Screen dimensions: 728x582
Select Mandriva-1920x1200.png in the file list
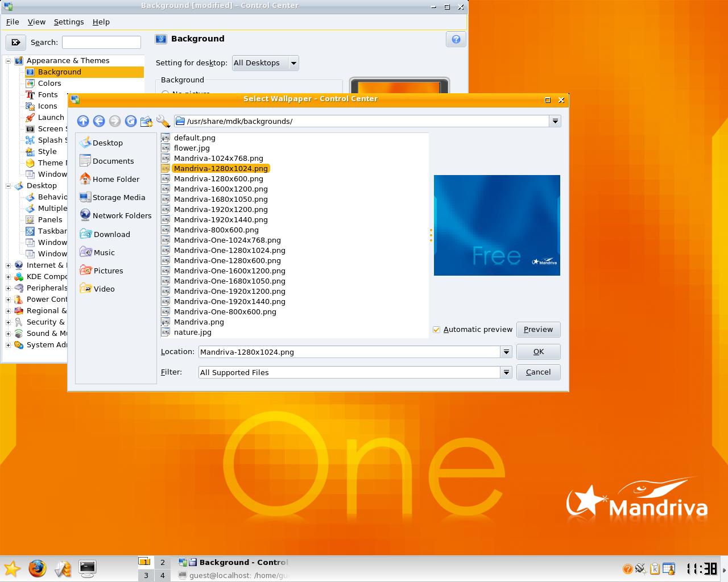(214, 209)
